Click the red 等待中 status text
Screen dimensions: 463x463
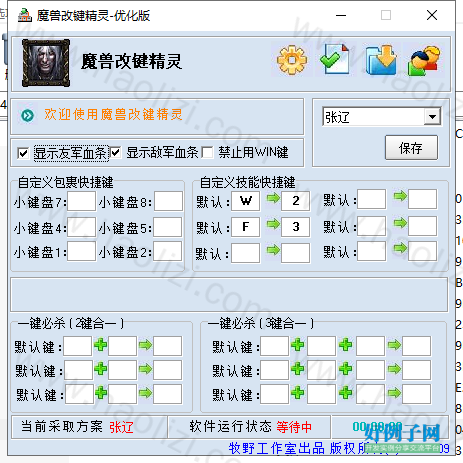(x=294, y=427)
